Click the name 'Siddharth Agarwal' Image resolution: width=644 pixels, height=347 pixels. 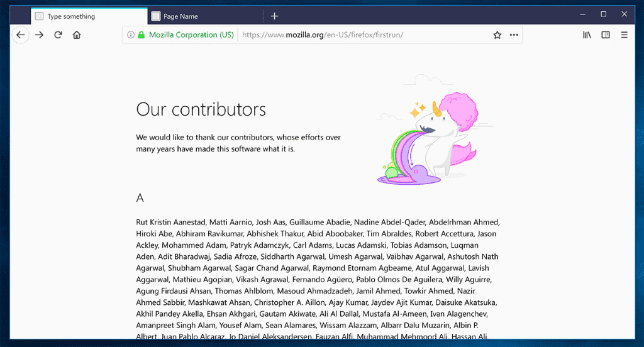tap(292, 256)
